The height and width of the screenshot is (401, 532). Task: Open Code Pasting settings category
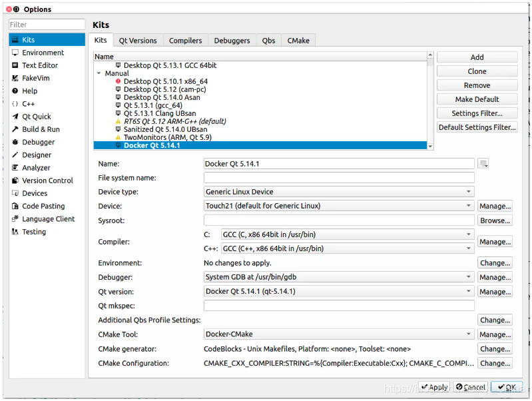tap(47, 206)
